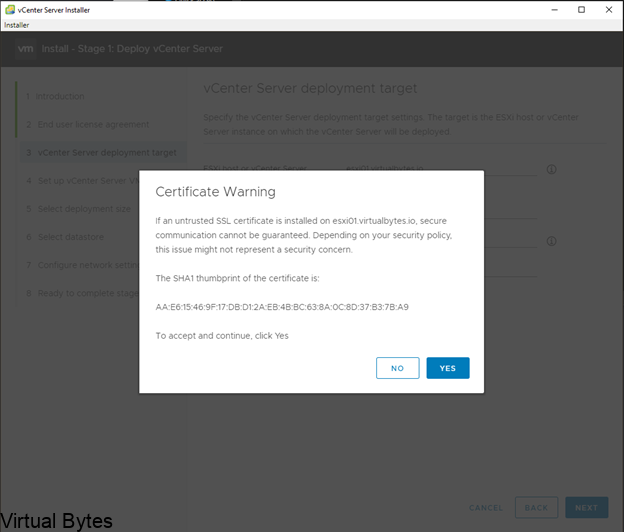
Task: Click 'vCenter Server deployment target' page heading
Action: pos(310,88)
